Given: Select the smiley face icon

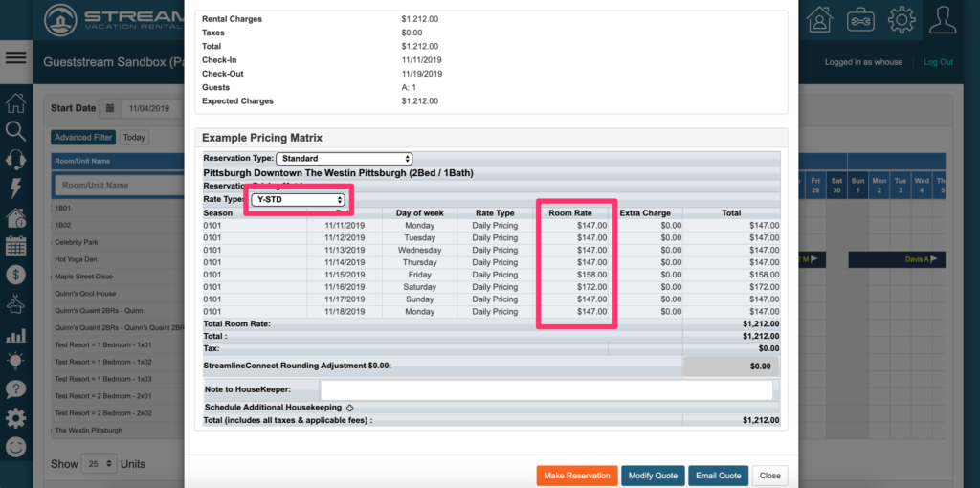Looking at the screenshot, I should (x=15, y=447).
